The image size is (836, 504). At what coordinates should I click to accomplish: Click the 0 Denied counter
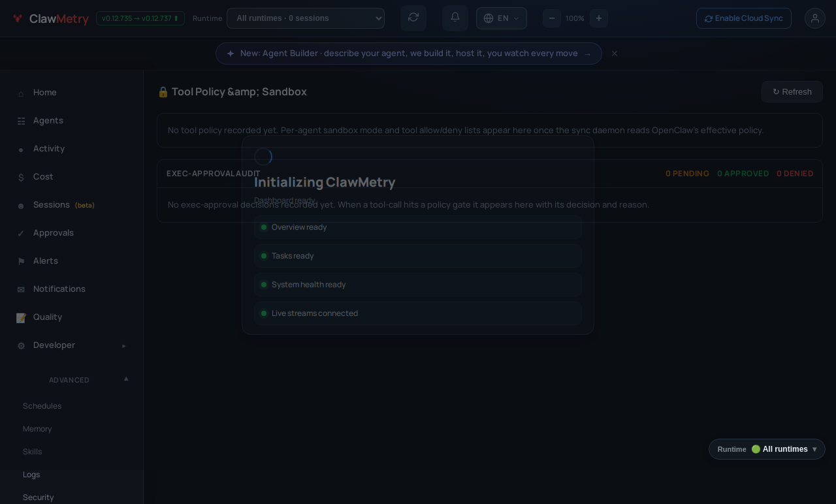pyautogui.click(x=795, y=174)
